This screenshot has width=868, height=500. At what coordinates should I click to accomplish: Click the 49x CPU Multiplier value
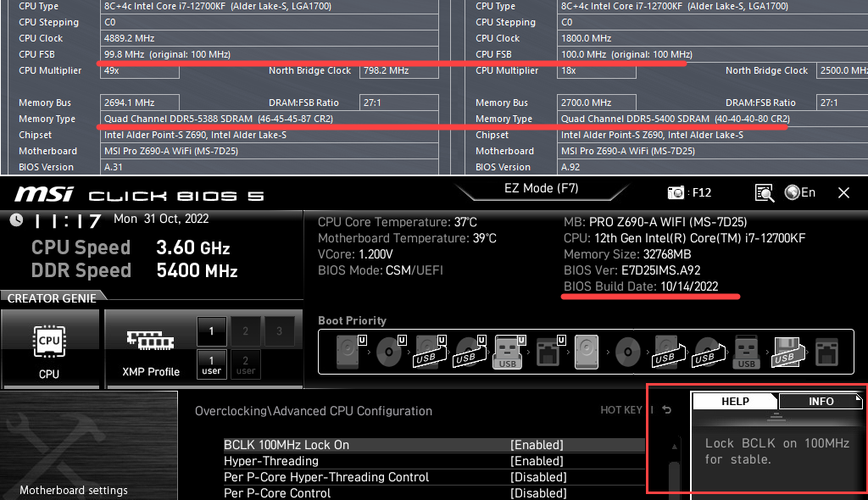pos(140,70)
